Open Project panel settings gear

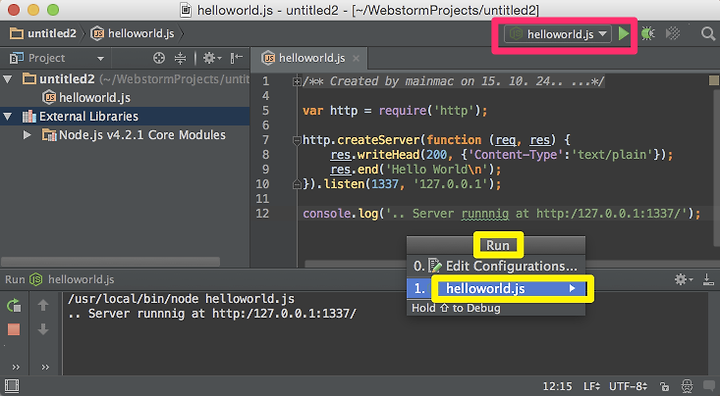[211, 58]
